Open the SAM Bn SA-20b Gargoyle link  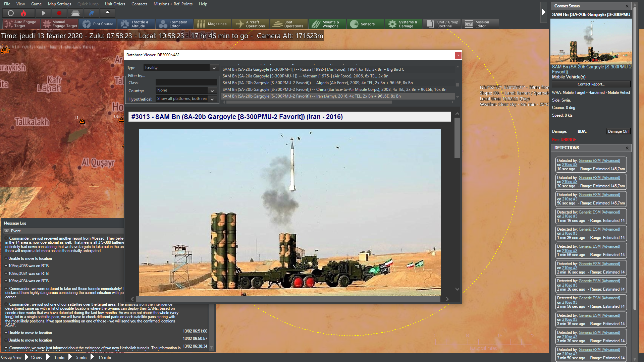click(592, 69)
